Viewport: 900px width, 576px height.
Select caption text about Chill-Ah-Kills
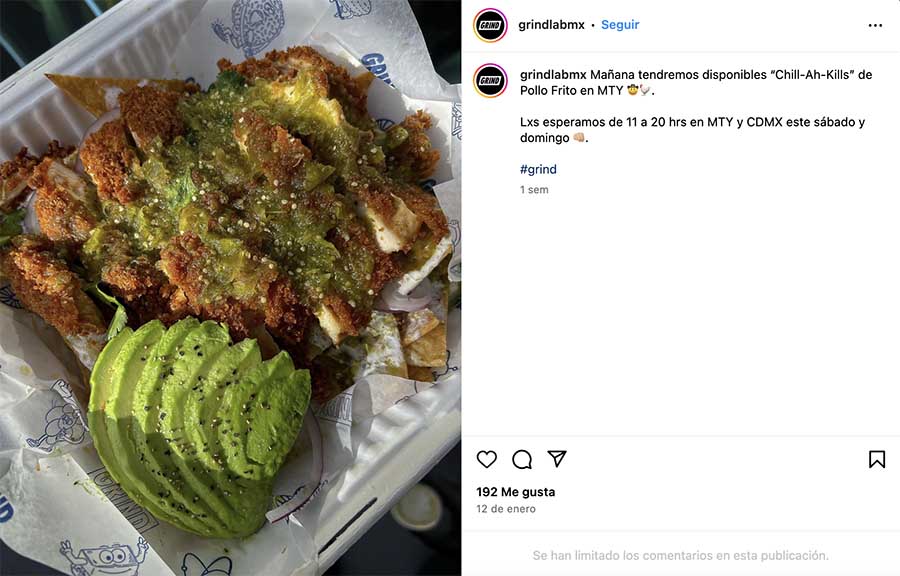pyautogui.click(x=696, y=83)
